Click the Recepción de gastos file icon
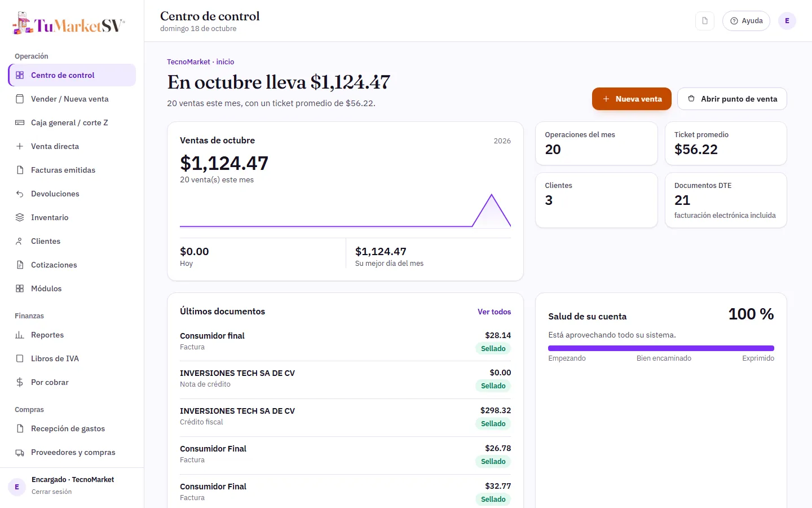Image resolution: width=812 pixels, height=508 pixels. coord(20,428)
